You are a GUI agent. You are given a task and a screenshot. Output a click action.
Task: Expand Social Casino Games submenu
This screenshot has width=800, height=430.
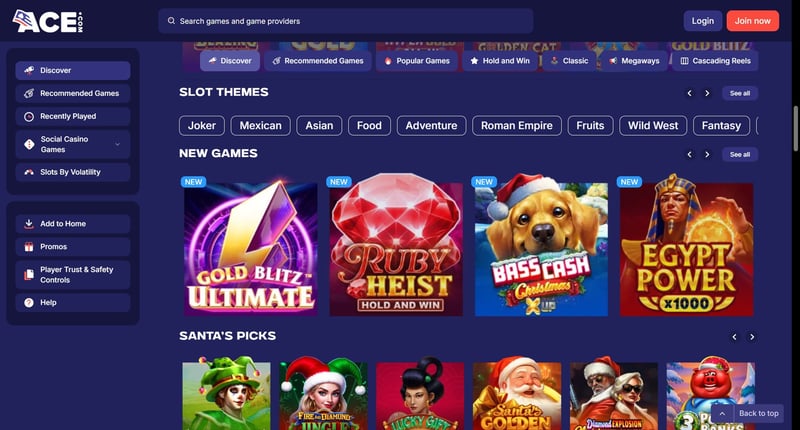(x=118, y=144)
